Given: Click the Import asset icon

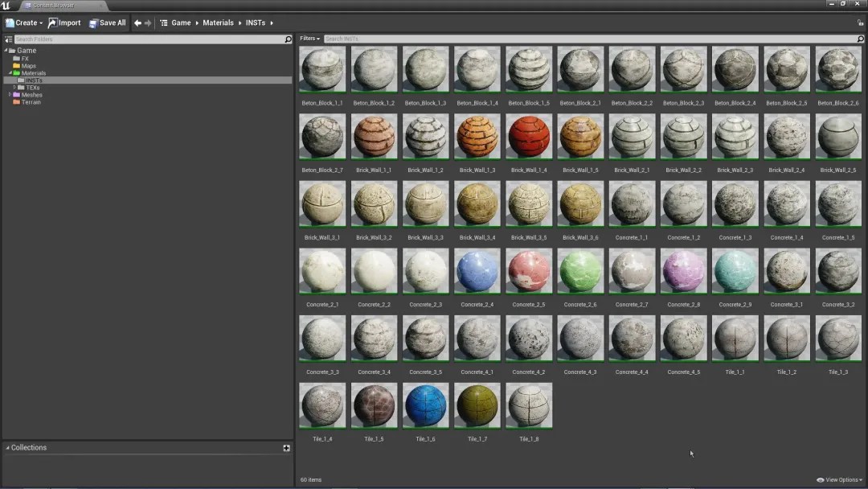Looking at the screenshot, I should (x=52, y=23).
